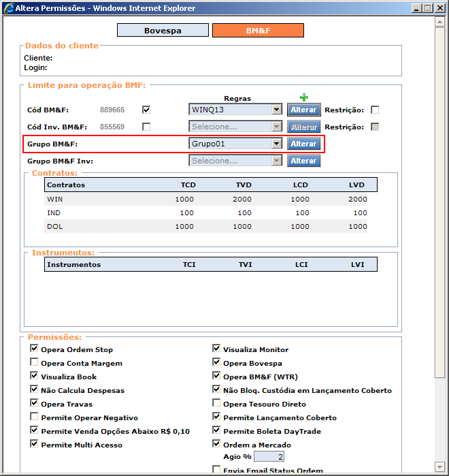The image size is (449, 476).
Task: Click the TCI column header in Instrumentos
Action: pos(189,264)
